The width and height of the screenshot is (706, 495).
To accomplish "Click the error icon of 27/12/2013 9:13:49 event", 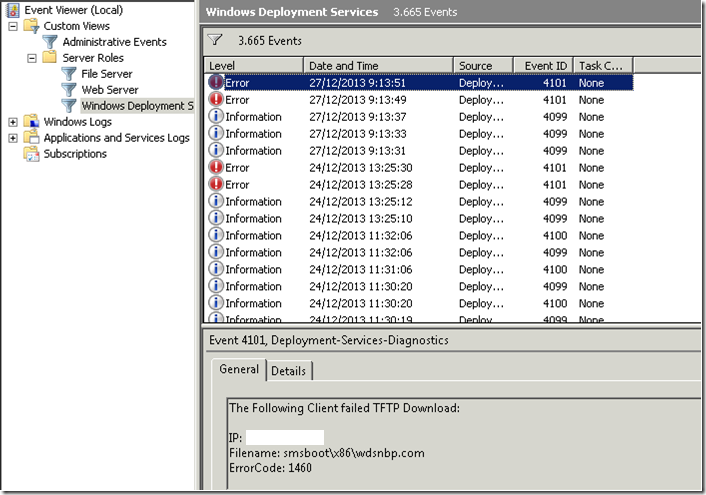I will click(216, 100).
